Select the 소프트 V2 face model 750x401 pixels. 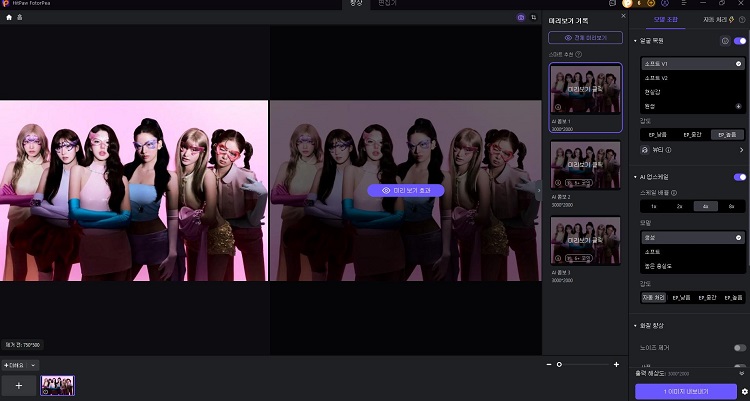pyautogui.click(x=692, y=78)
